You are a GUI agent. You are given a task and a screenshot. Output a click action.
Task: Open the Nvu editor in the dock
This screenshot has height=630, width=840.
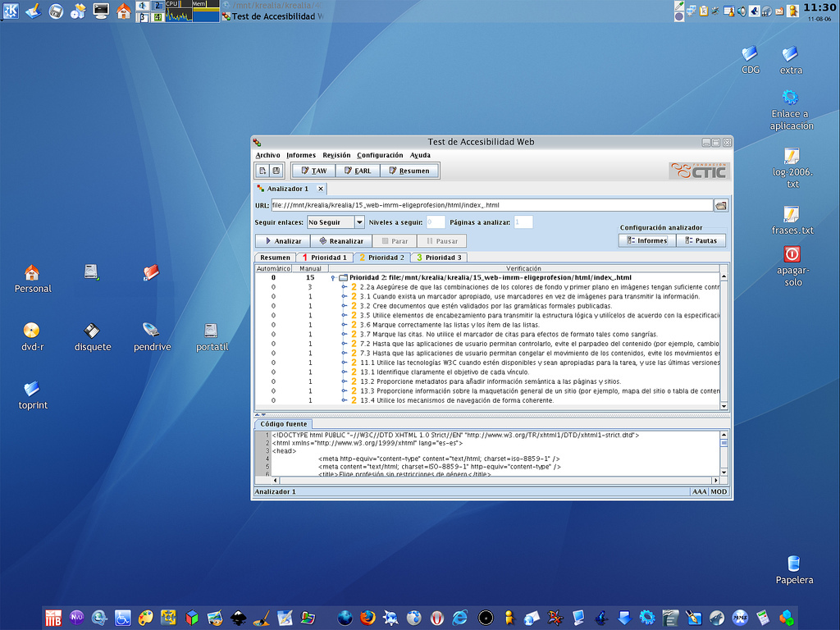coord(76,618)
